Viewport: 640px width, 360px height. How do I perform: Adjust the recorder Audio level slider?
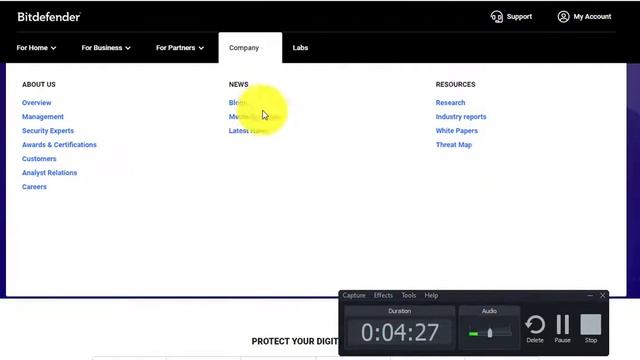pos(490,333)
